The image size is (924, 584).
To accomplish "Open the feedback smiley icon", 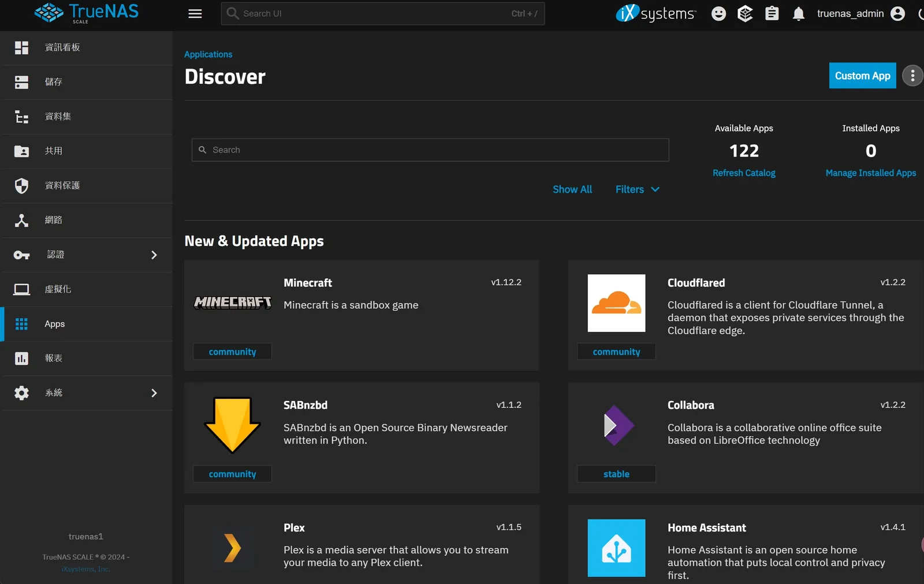I will click(718, 13).
